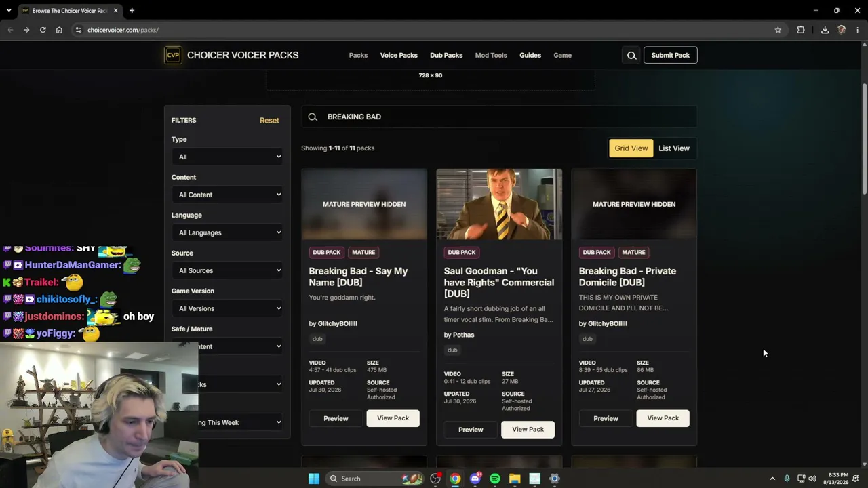868x488 pixels.
Task: View Pack for Saul Goodman commercial
Action: (x=528, y=429)
